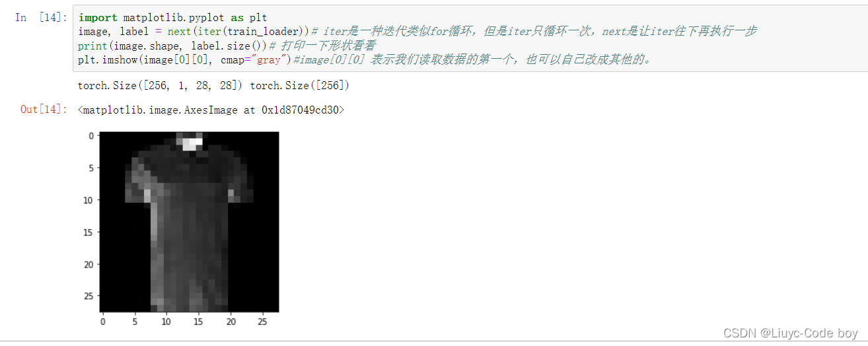The image size is (868, 346).
Task: Click the x-axis tick label 15
Action: click(x=198, y=321)
